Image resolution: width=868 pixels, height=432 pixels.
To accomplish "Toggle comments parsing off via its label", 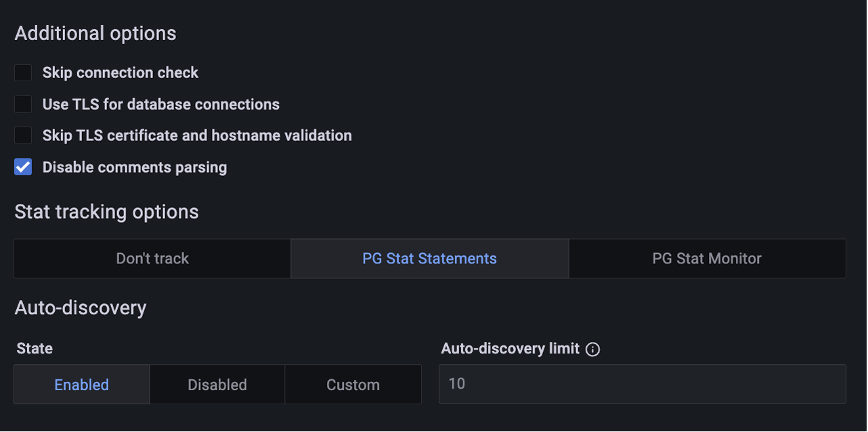I will click(x=135, y=167).
